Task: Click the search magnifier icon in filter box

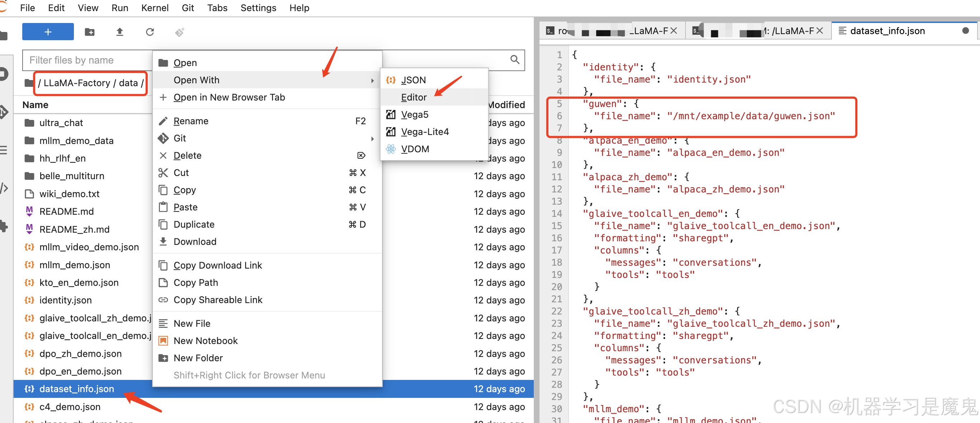Action: point(515,60)
